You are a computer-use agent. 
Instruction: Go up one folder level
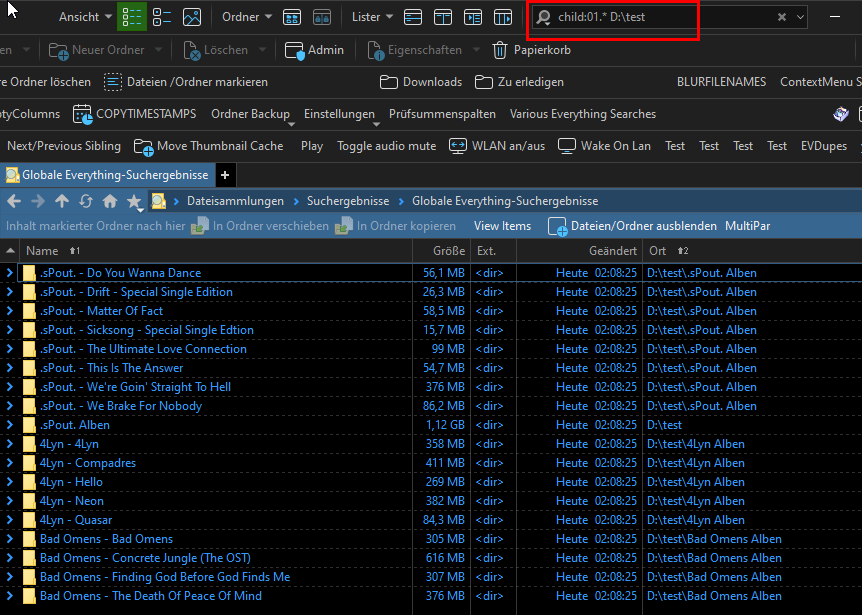(62, 201)
